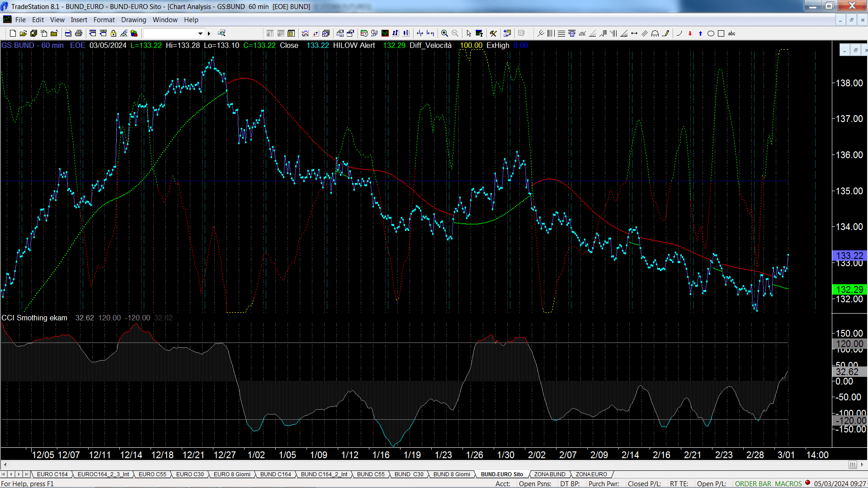Click the ORDER BAR status label
This screenshot has height=488, width=868.
pyautogui.click(x=753, y=483)
